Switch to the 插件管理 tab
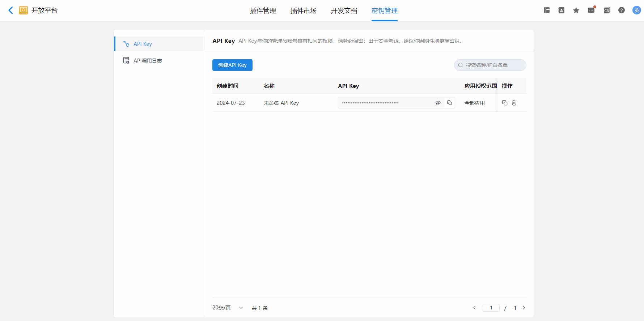644x321 pixels. (263, 11)
